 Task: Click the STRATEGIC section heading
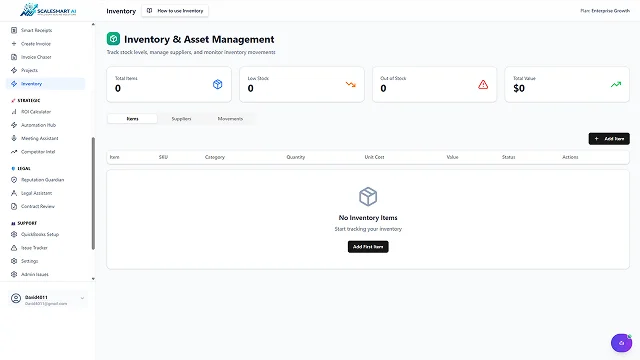[29, 100]
